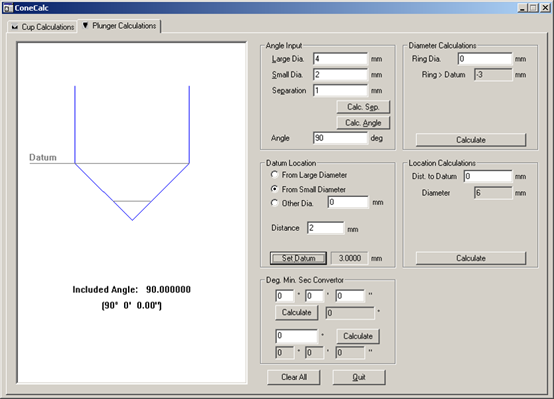554x399 pixels.
Task: Click the Cup Calculations tab icon
Action: pos(15,27)
